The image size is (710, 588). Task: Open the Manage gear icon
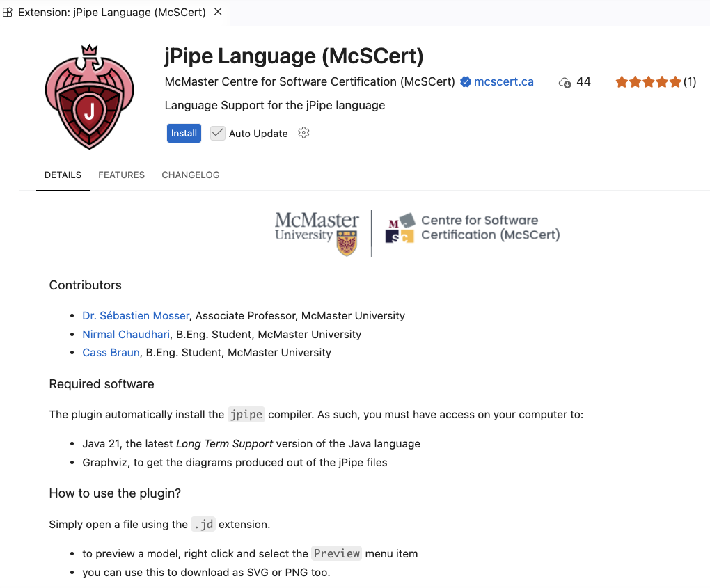303,133
